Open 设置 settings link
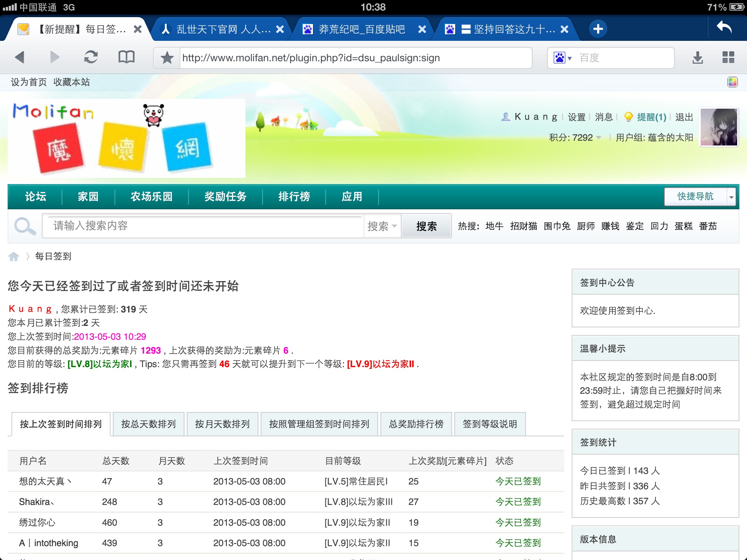This screenshot has width=747, height=560. coord(577,117)
